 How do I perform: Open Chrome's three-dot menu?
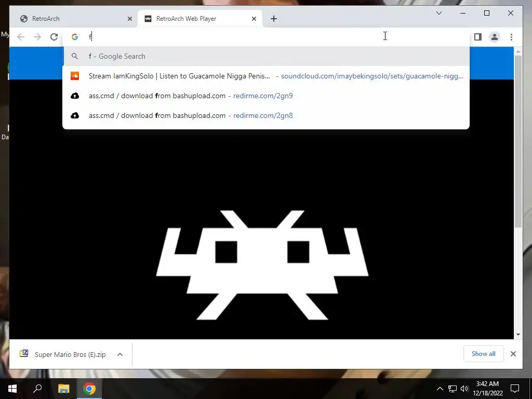(x=511, y=37)
